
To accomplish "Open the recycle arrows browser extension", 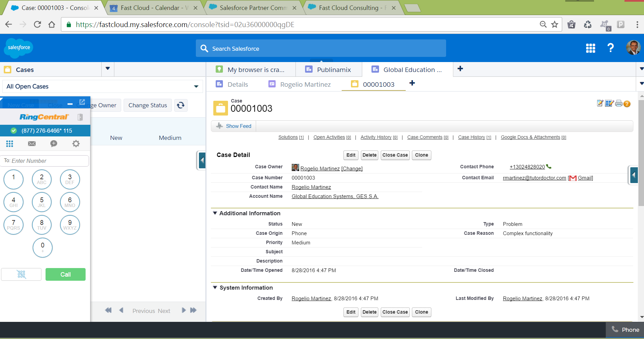I will click(588, 24).
